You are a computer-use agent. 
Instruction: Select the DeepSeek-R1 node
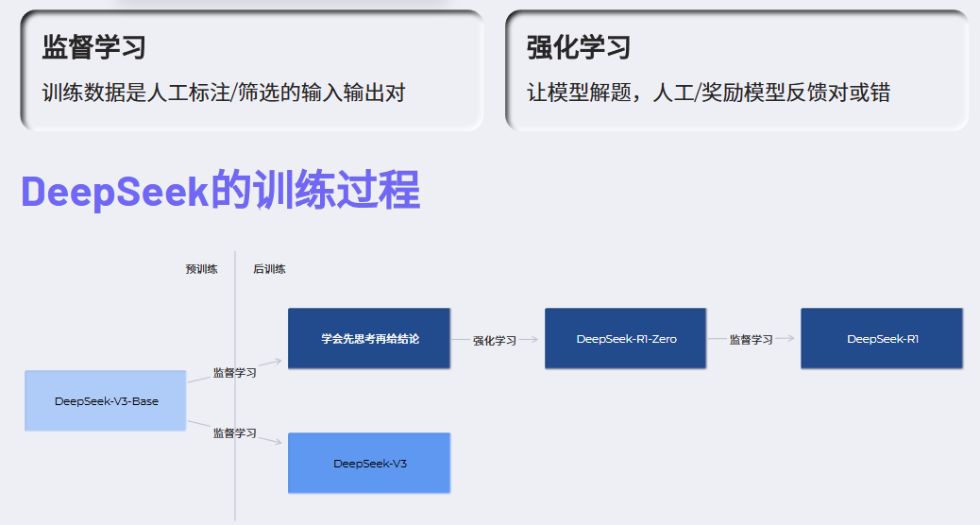tap(882, 338)
